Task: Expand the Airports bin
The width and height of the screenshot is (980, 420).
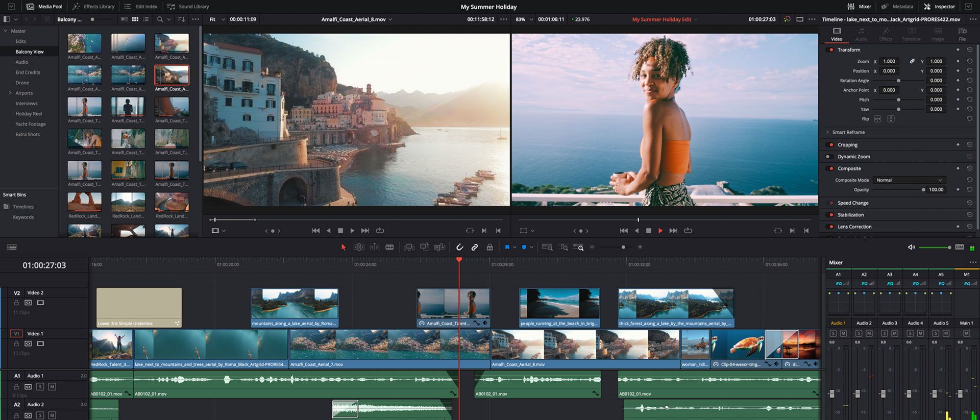Action: [10, 93]
